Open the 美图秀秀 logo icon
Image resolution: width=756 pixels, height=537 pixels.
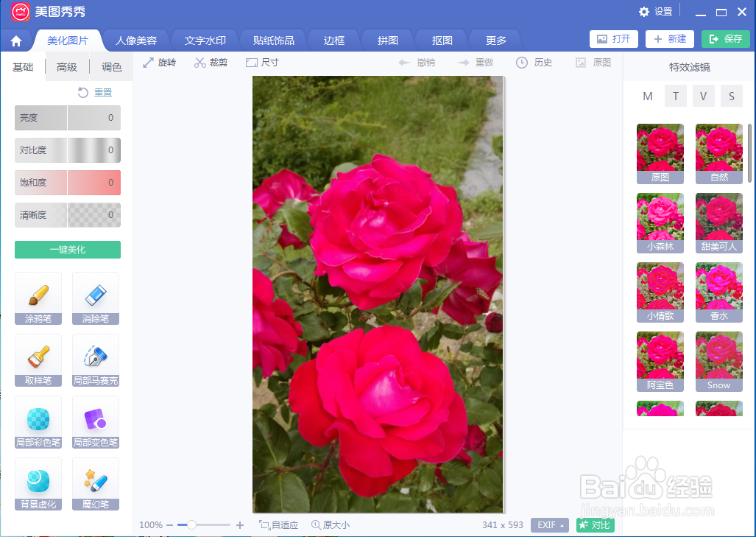[21, 12]
